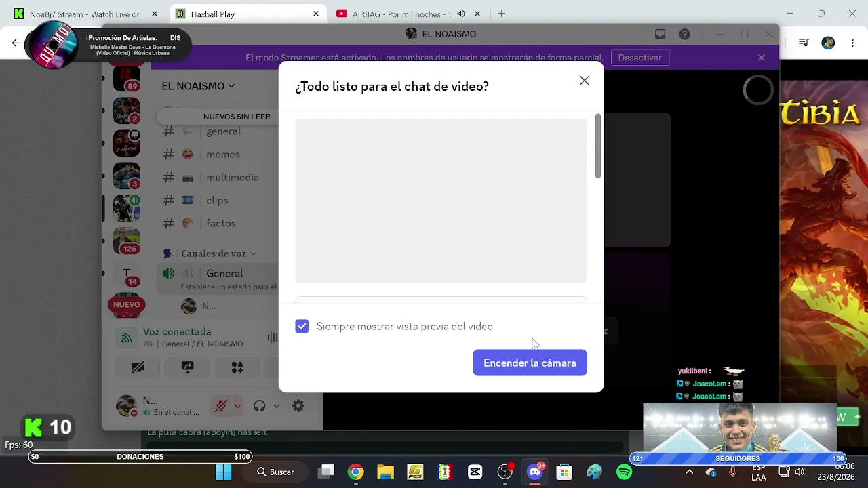Click the taskbar Buscar search box
This screenshot has height=488, width=868.
coord(275,472)
